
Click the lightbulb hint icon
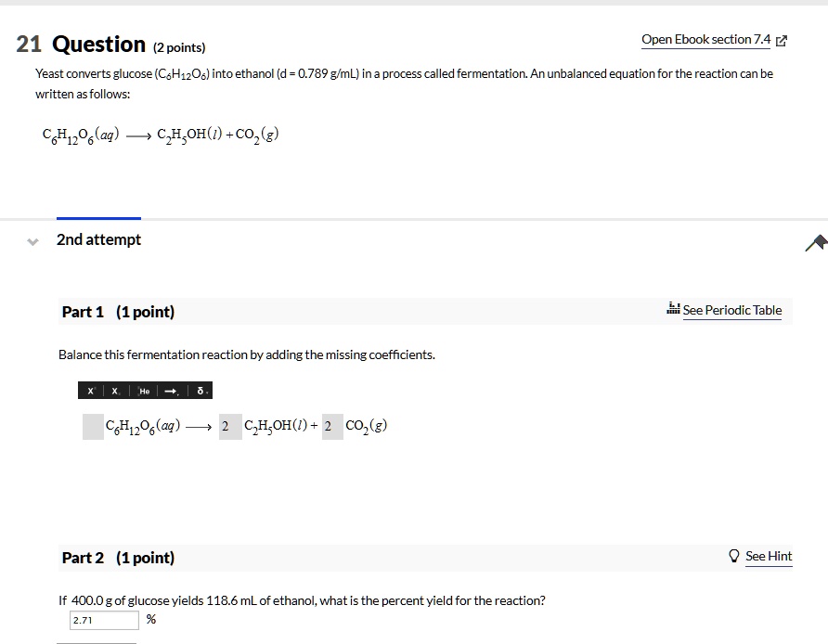[x=734, y=556]
